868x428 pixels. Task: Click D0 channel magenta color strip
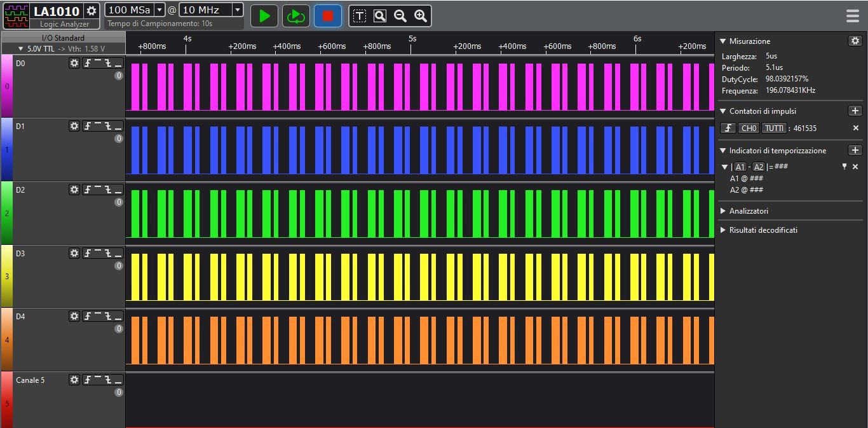(6, 86)
